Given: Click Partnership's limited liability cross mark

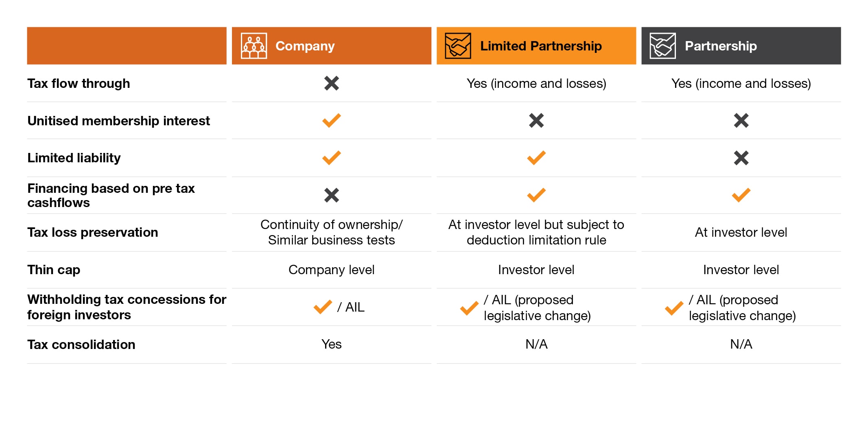Looking at the screenshot, I should coord(741,158).
